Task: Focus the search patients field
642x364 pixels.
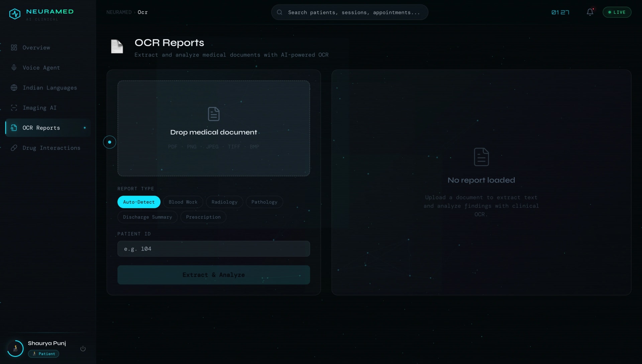Action: (x=350, y=12)
